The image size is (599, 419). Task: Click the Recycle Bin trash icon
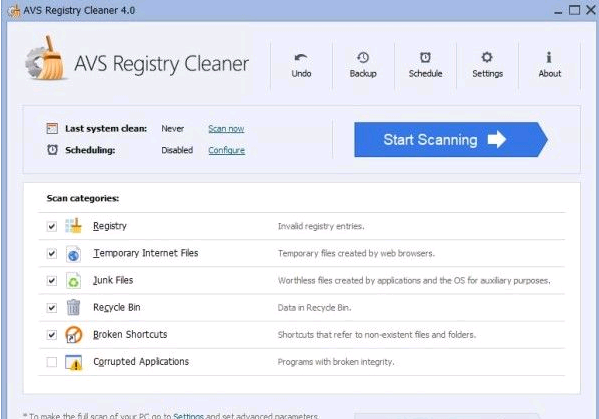click(73, 307)
